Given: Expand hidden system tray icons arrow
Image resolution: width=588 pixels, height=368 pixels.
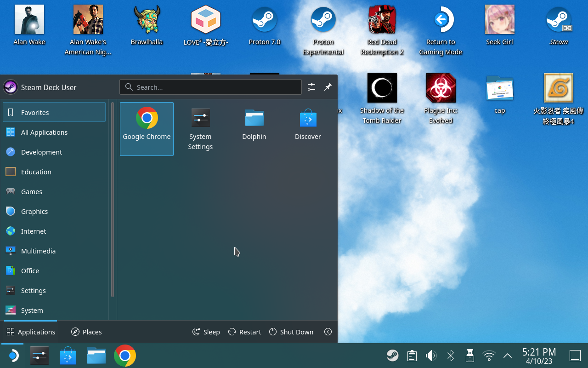Looking at the screenshot, I should point(508,356).
